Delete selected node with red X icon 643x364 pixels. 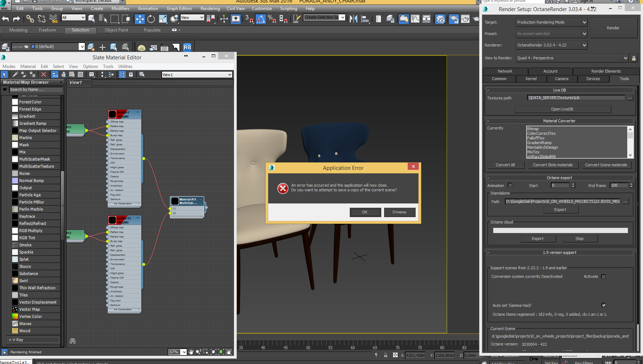tap(44, 74)
